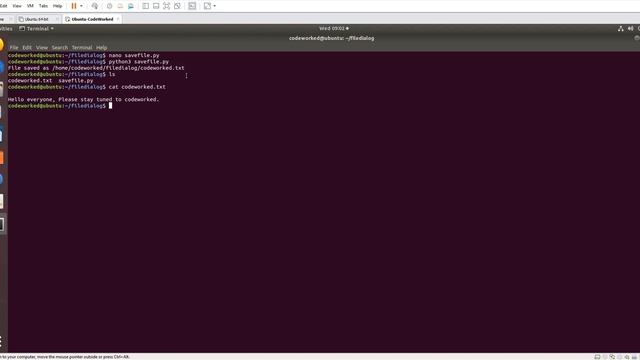
Task: Click the terminal cursor at last prompt
Action: coord(110,106)
